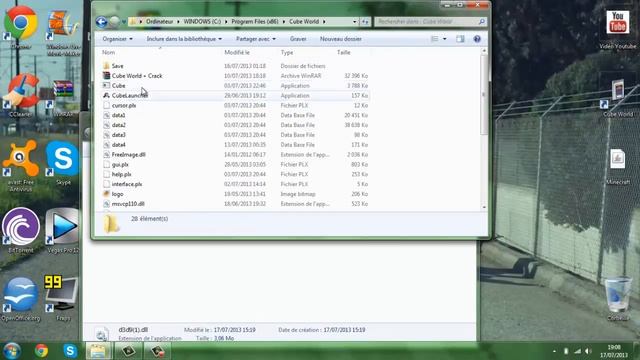Open the WinRAR desktop shortcut
Image resolution: width=640 pixels, height=360 pixels.
tap(63, 96)
